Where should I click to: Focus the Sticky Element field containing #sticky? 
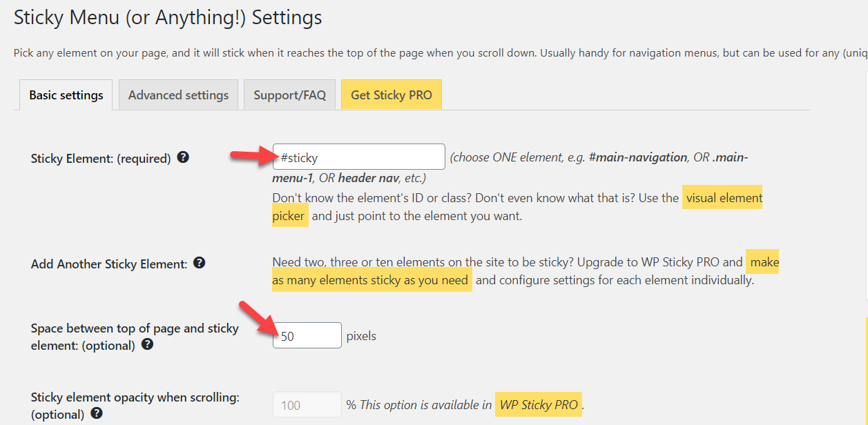tap(359, 157)
